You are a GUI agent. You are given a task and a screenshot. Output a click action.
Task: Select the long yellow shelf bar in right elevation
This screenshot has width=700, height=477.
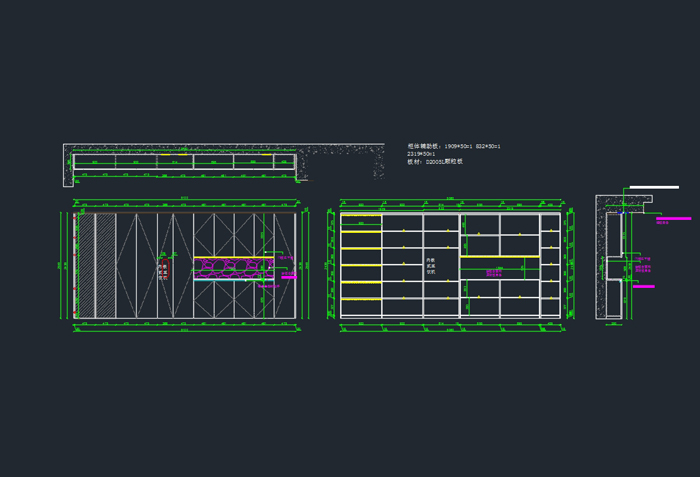(x=500, y=256)
